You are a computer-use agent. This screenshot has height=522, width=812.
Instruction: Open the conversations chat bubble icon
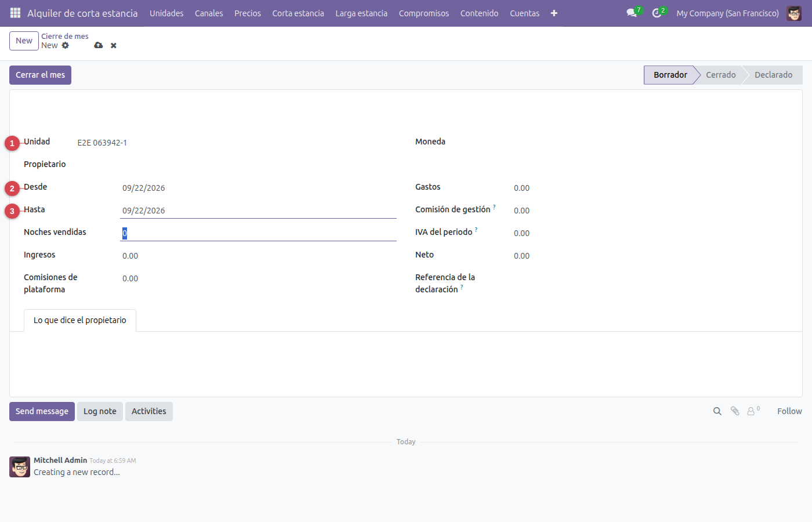tap(632, 13)
